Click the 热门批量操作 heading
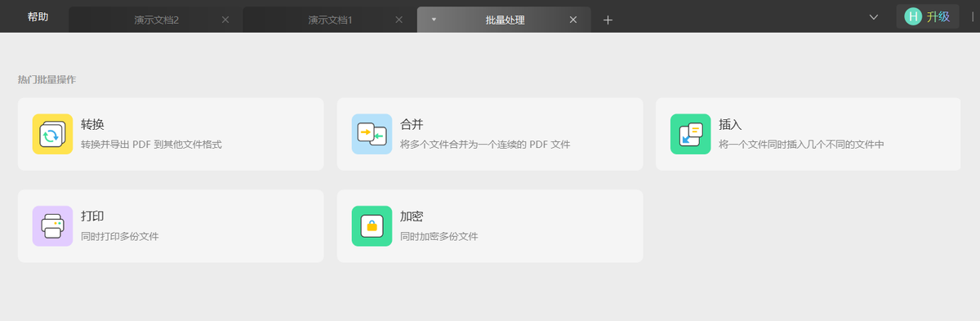 tap(47, 80)
